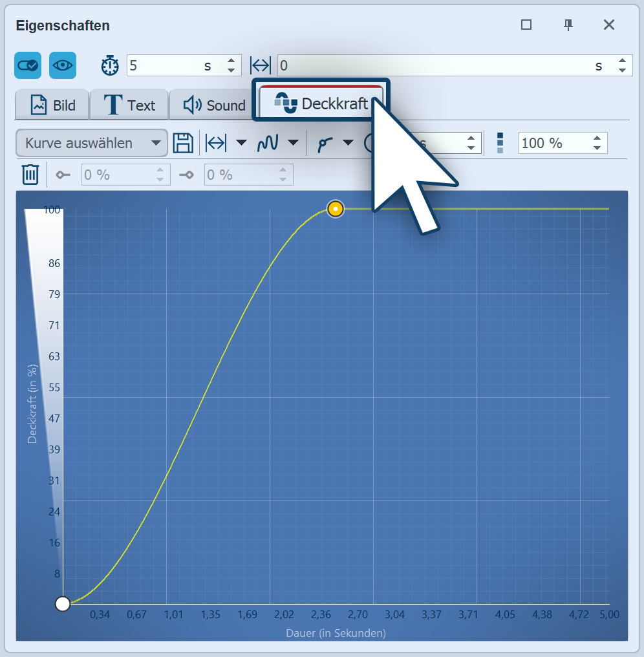Image resolution: width=644 pixels, height=657 pixels.
Task: Click the stopwatch duration icon
Action: pos(110,65)
